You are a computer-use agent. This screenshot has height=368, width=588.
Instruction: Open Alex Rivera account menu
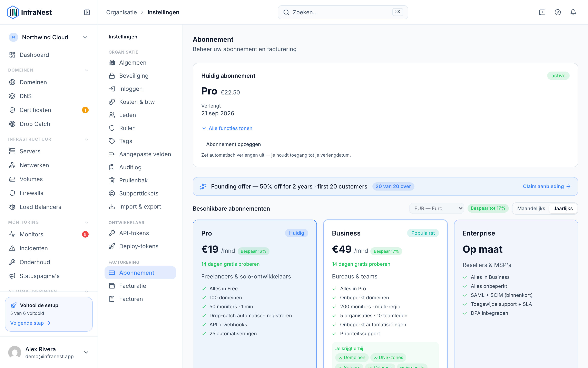coord(49,352)
